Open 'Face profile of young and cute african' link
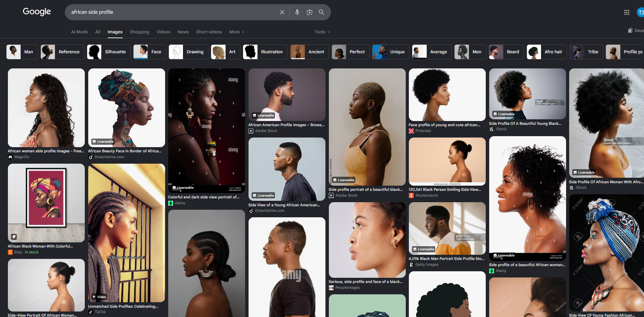 click(445, 125)
